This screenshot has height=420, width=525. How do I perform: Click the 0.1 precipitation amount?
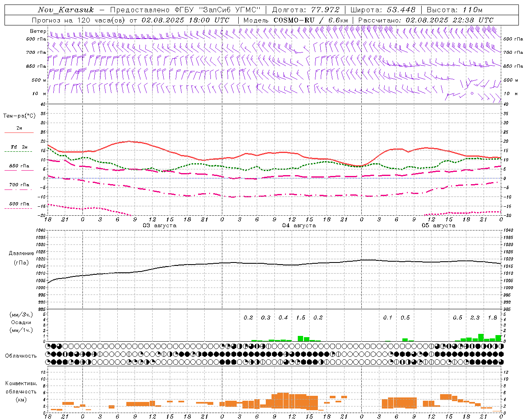388,317
